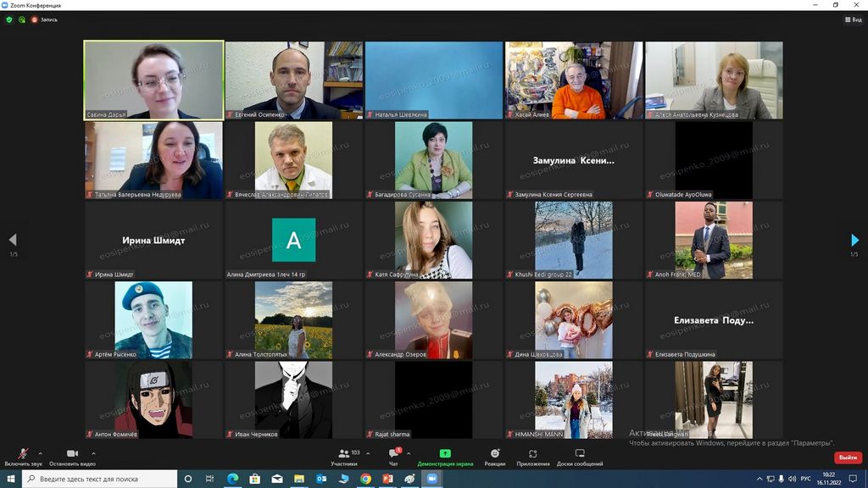Click the green encryption shield icon
This screenshot has height=488, width=868.
point(9,19)
